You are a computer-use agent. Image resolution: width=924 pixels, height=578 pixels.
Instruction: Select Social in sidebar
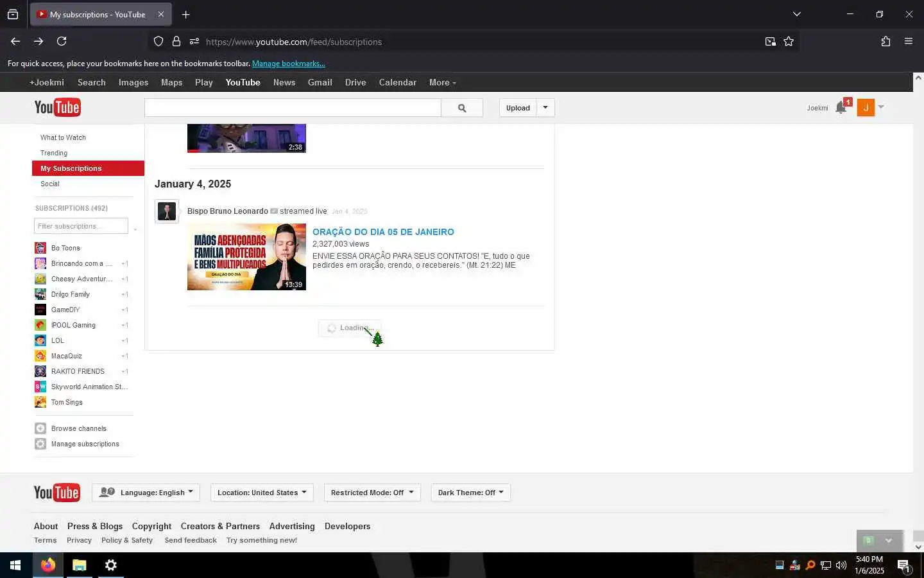(50, 184)
